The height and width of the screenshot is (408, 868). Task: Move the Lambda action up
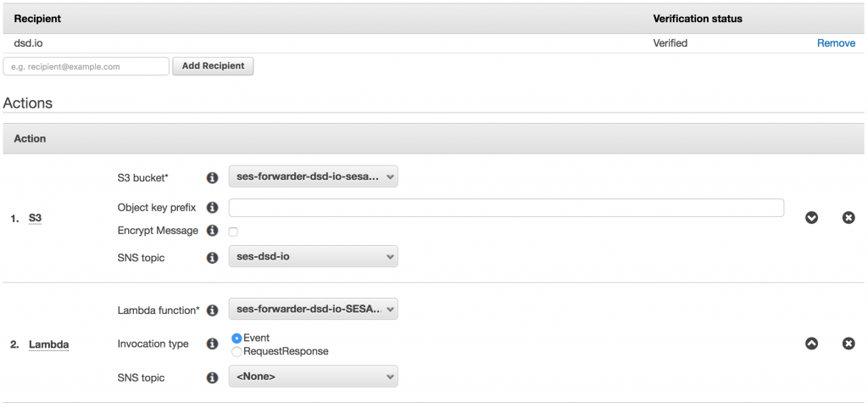(811, 344)
